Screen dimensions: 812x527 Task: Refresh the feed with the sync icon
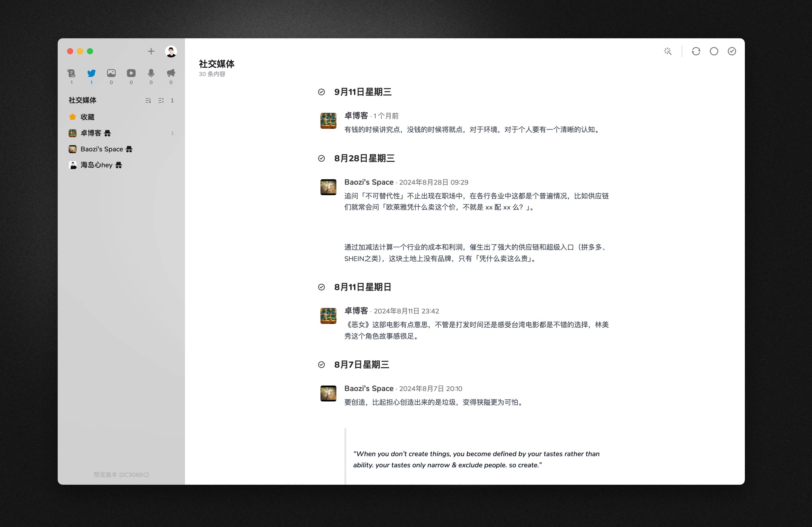click(x=696, y=51)
